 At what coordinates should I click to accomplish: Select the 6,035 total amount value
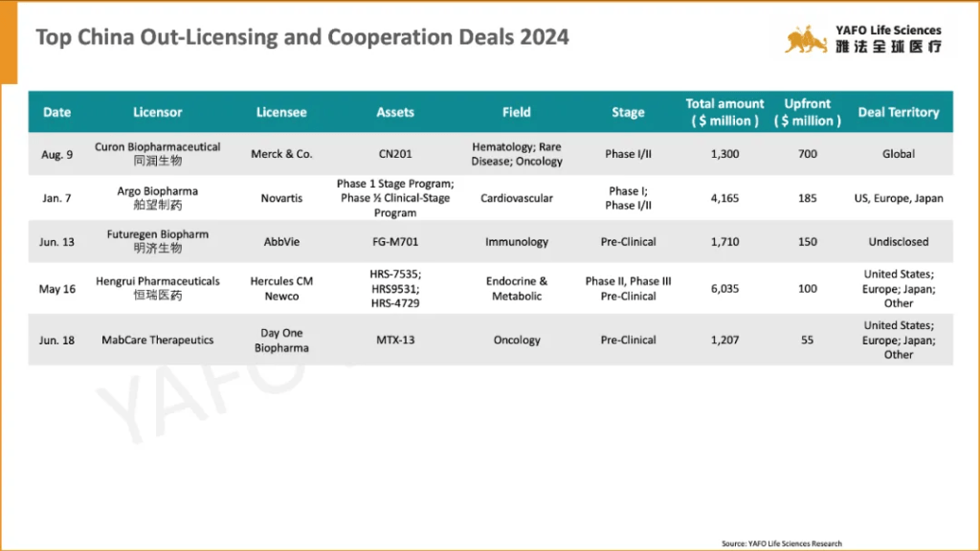click(724, 288)
